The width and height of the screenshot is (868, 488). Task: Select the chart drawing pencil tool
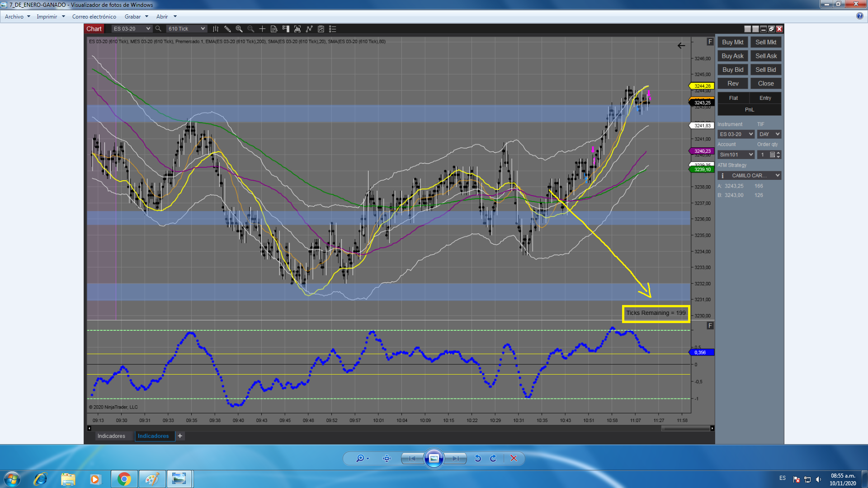(x=227, y=29)
